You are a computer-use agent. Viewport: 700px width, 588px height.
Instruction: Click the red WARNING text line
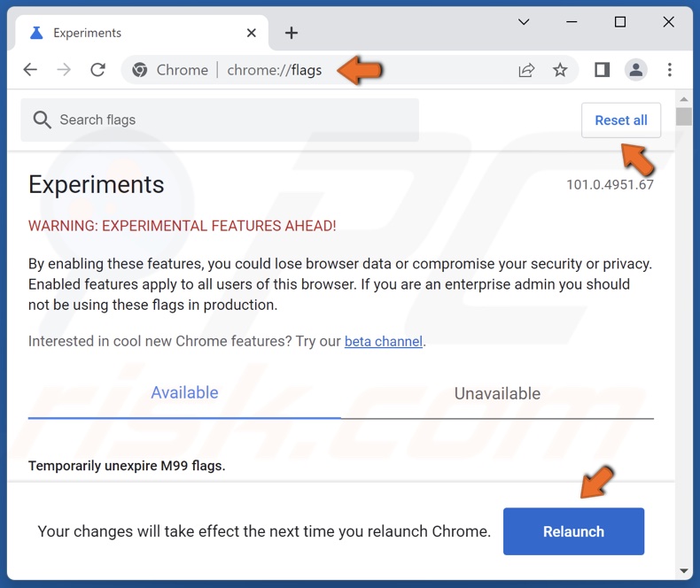pos(183,226)
